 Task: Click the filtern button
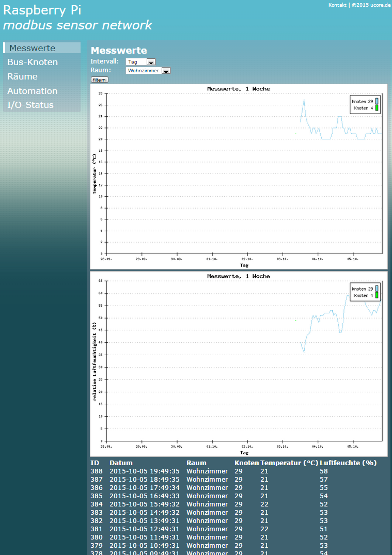coord(100,80)
